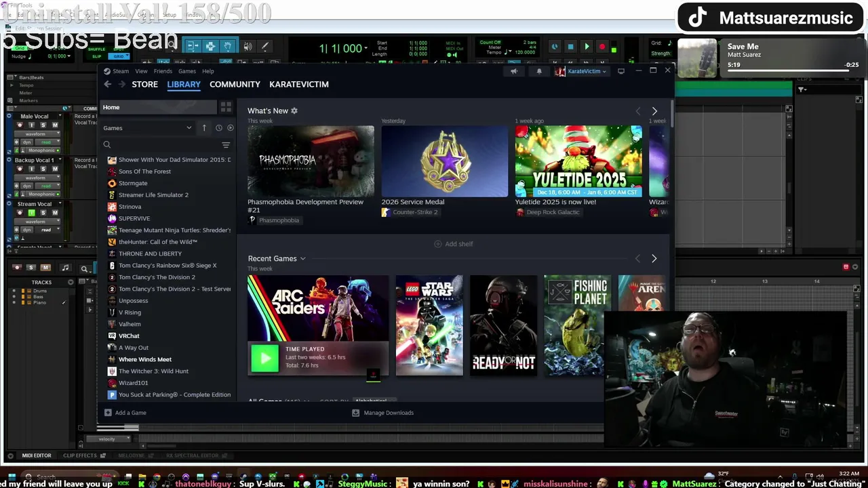Stop the Pro Tools transport
The width and height of the screenshot is (868, 488).
(570, 47)
